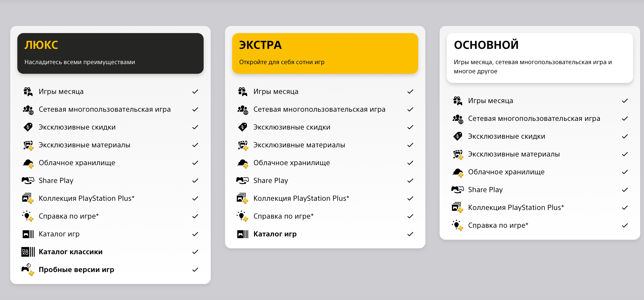
Task: Click the Share Play icon in ЭКСТРА
Action: pos(242,181)
